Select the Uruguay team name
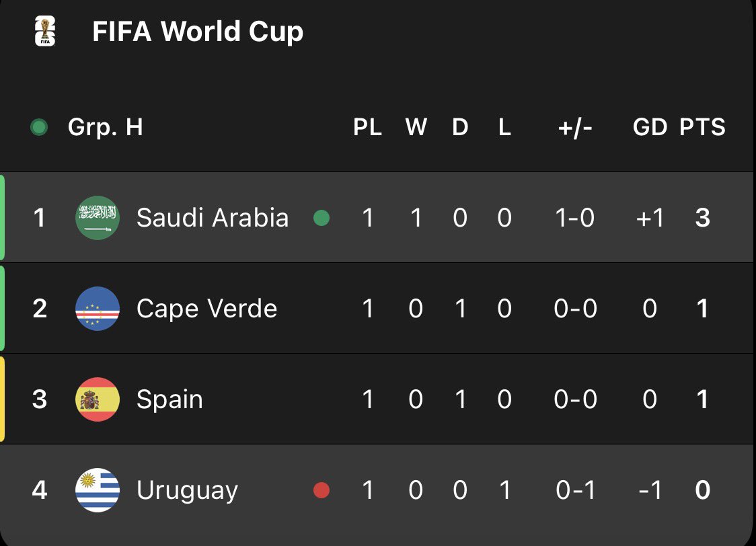The width and height of the screenshot is (756, 546). click(187, 491)
